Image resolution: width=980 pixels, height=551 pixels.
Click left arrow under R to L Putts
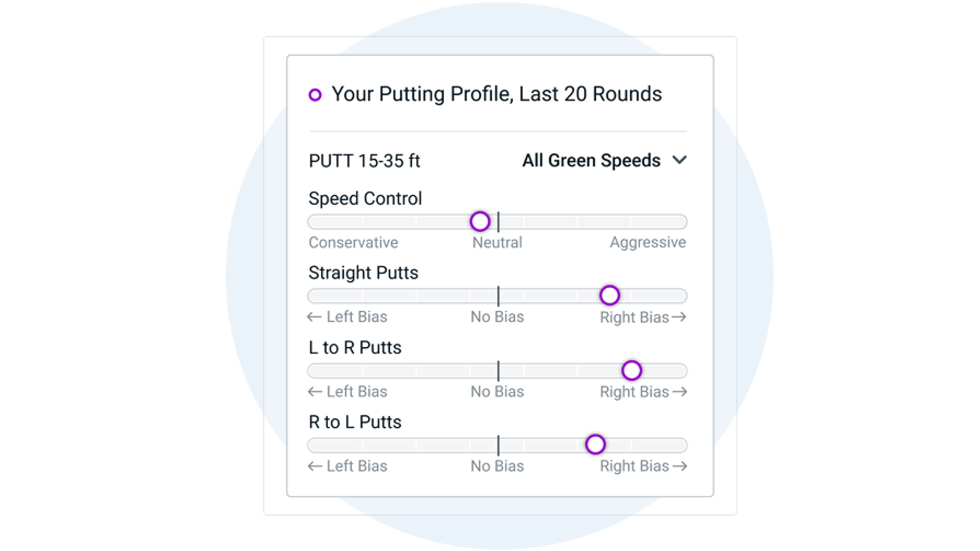coord(315,466)
